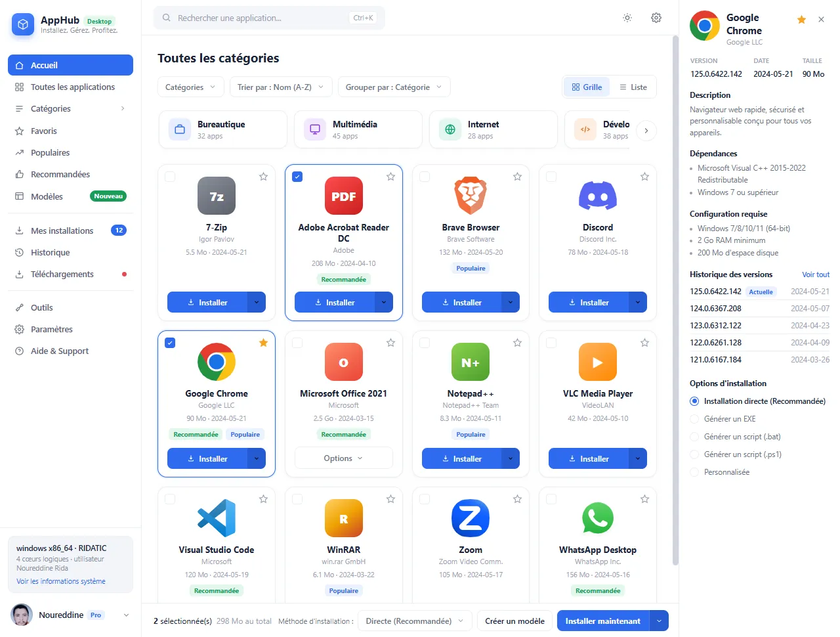
Task: Toggle the light theme sun icon
Action: tap(627, 18)
